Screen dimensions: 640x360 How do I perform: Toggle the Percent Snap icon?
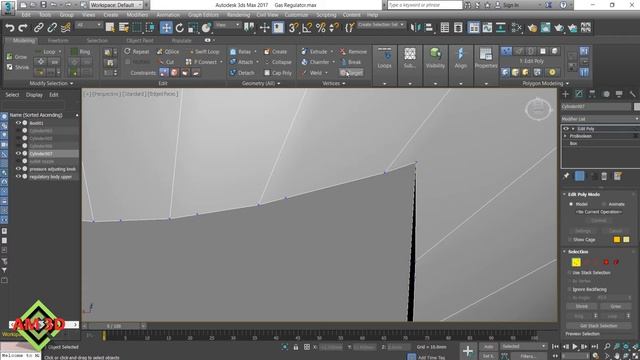(321, 28)
